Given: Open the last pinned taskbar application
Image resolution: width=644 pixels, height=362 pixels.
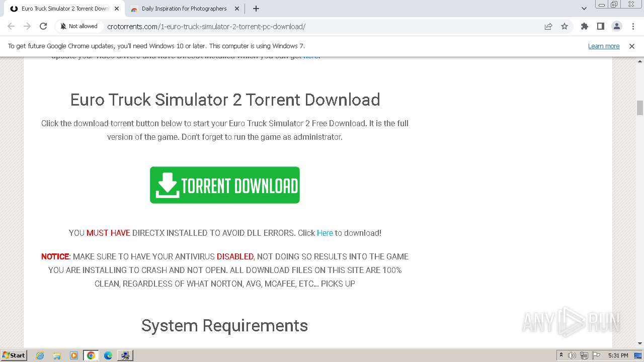Looking at the screenshot, I should click(x=125, y=355).
